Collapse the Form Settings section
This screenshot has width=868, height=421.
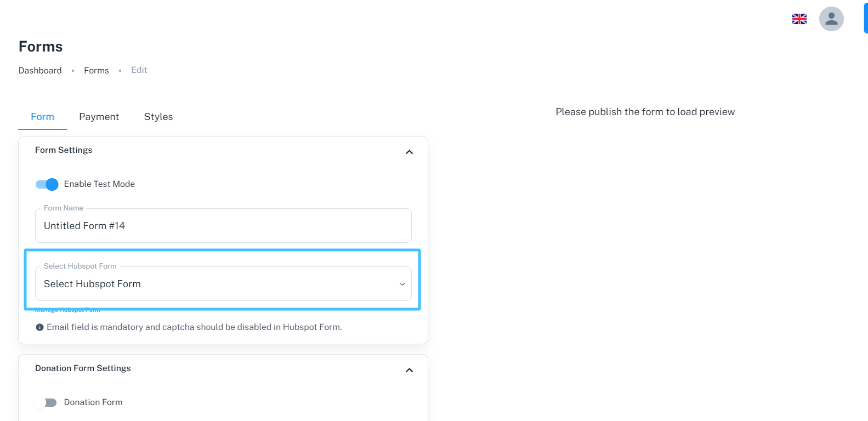click(x=409, y=152)
